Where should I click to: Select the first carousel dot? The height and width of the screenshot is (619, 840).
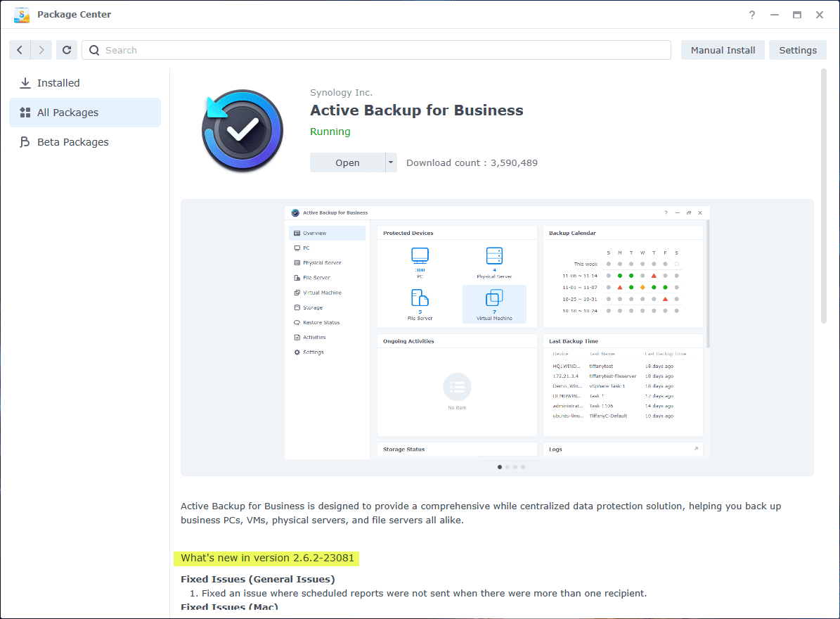pyautogui.click(x=500, y=467)
